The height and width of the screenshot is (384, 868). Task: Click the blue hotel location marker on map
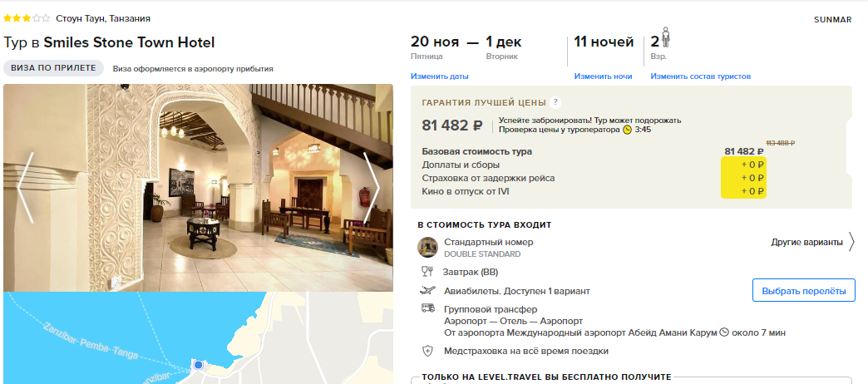[x=198, y=365]
